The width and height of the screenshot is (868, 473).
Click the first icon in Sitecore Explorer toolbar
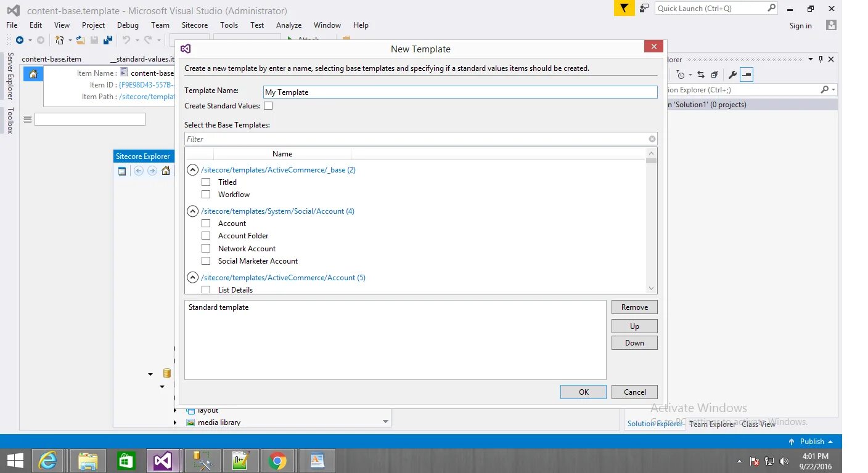(x=122, y=171)
